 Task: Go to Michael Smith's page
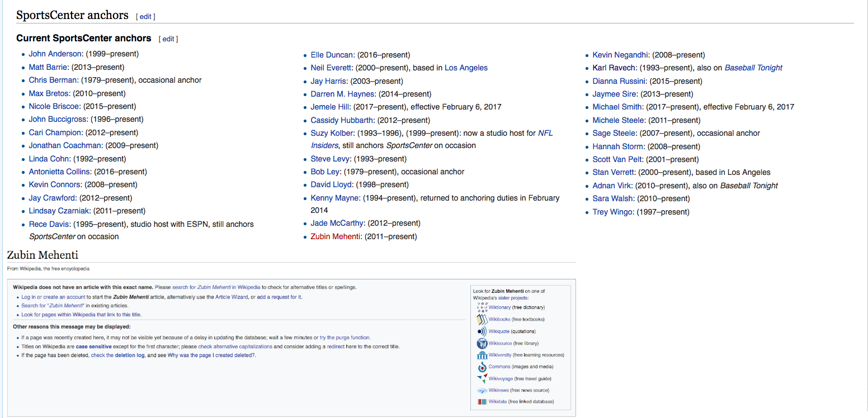point(618,107)
